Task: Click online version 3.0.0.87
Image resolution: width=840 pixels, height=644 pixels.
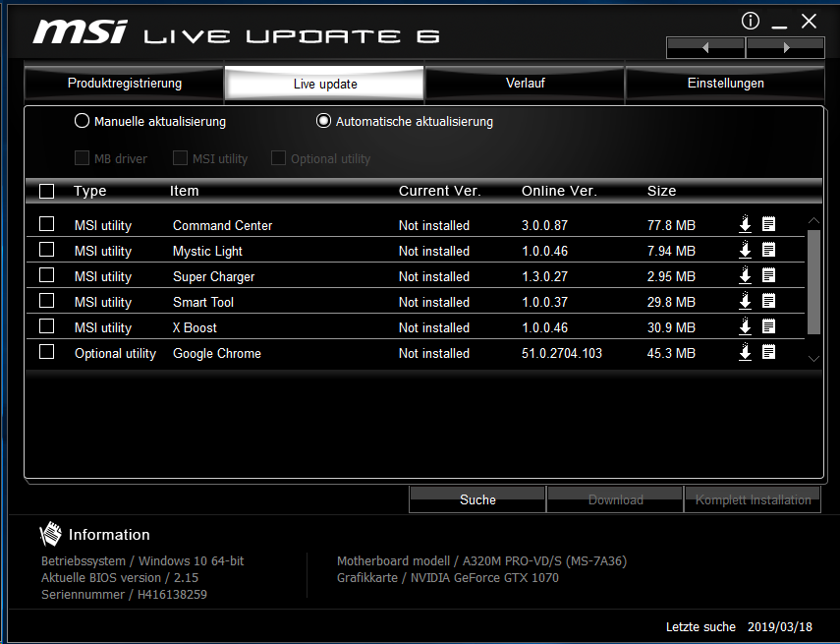Action: 545,225
